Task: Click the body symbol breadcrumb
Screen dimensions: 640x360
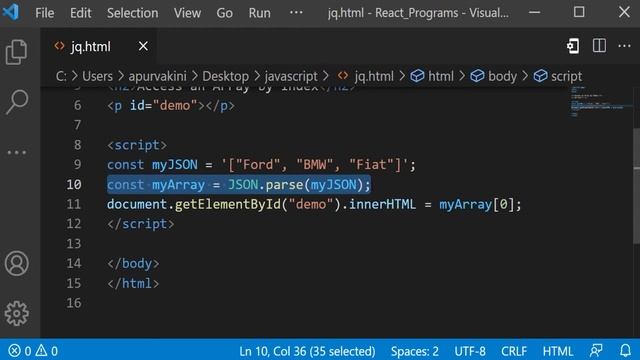Action: [x=493, y=76]
